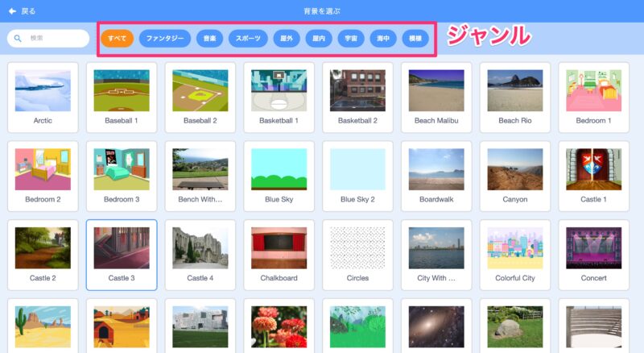The height and width of the screenshot is (353, 644).
Task: Select the 模様 pattern filter
Action: click(x=415, y=38)
